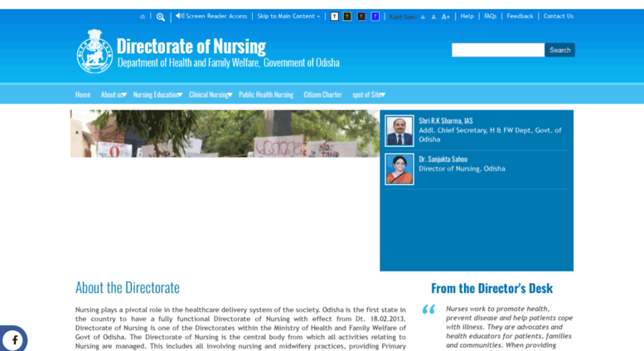Expand the spot of Site menu
This screenshot has height=351, width=644.
(369, 95)
